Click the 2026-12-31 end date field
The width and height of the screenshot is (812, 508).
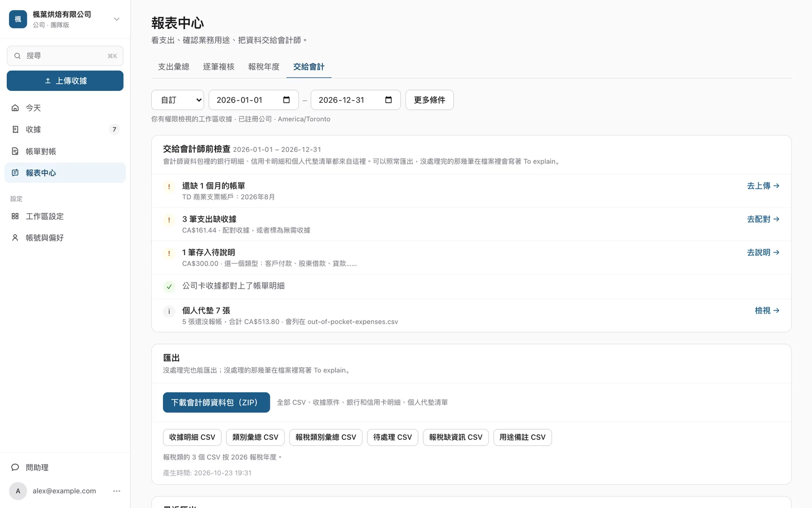[x=356, y=100]
